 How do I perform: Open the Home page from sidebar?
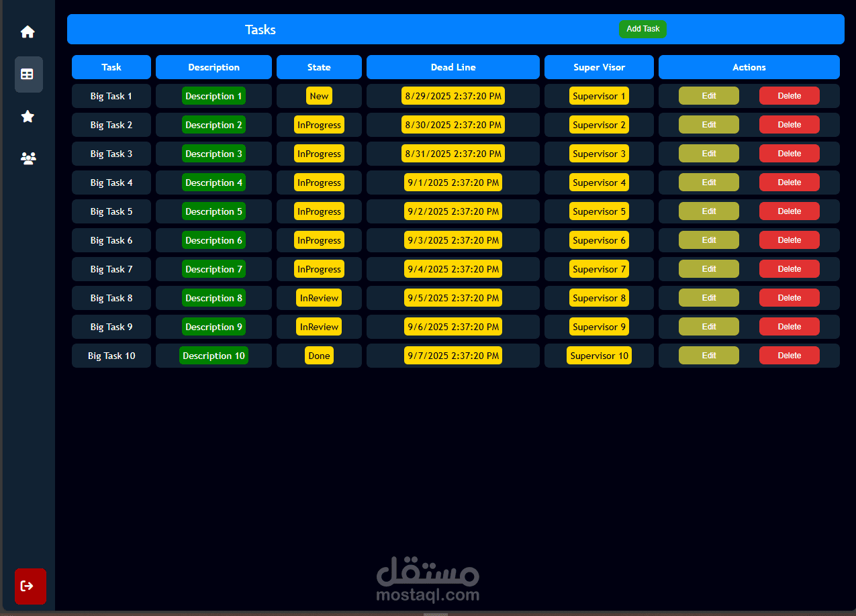[x=28, y=32]
